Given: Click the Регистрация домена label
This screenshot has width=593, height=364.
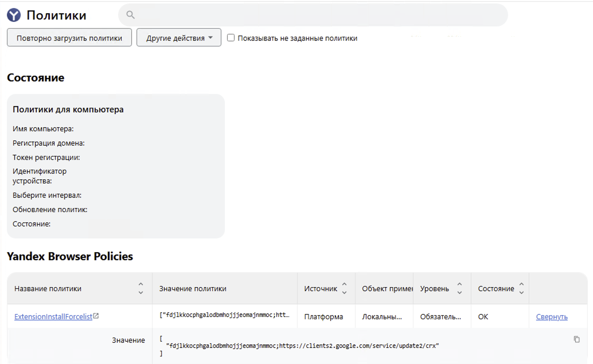Looking at the screenshot, I should [48, 143].
